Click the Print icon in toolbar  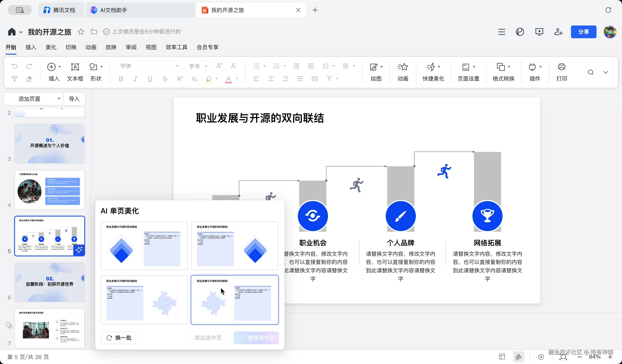tap(561, 67)
